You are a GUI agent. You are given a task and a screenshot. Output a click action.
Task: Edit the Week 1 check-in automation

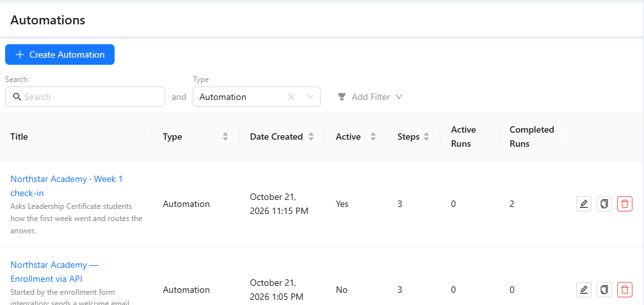pyautogui.click(x=584, y=204)
